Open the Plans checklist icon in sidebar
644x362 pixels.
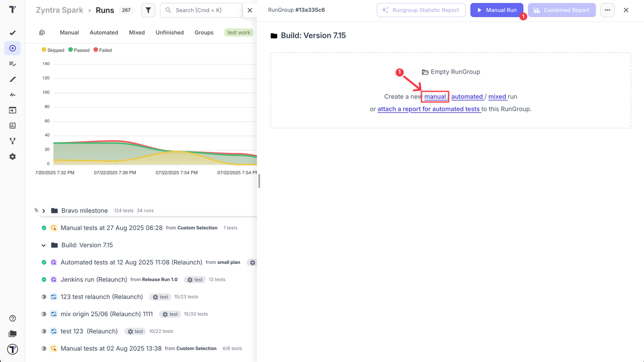[13, 64]
